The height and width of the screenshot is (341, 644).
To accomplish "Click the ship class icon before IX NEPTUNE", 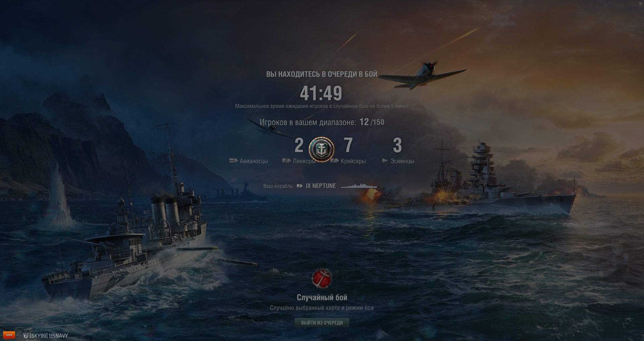I will coord(300,186).
